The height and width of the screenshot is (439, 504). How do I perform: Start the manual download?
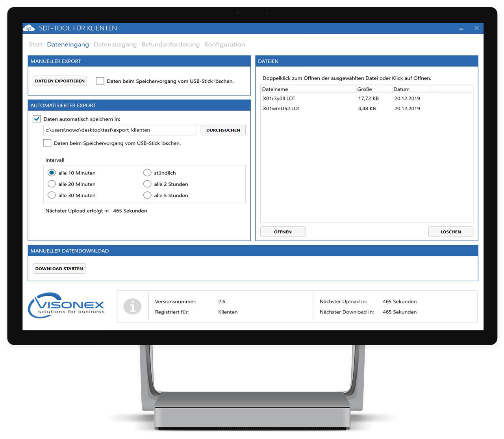[59, 268]
